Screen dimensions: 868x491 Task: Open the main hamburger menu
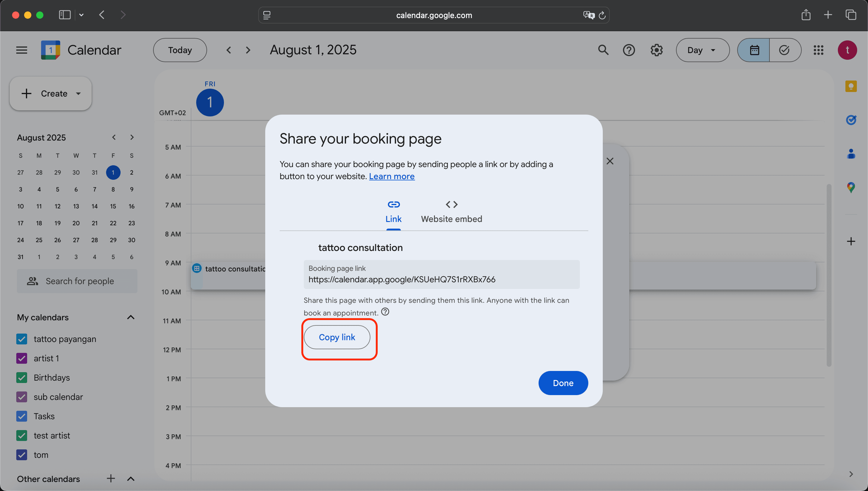(x=22, y=50)
